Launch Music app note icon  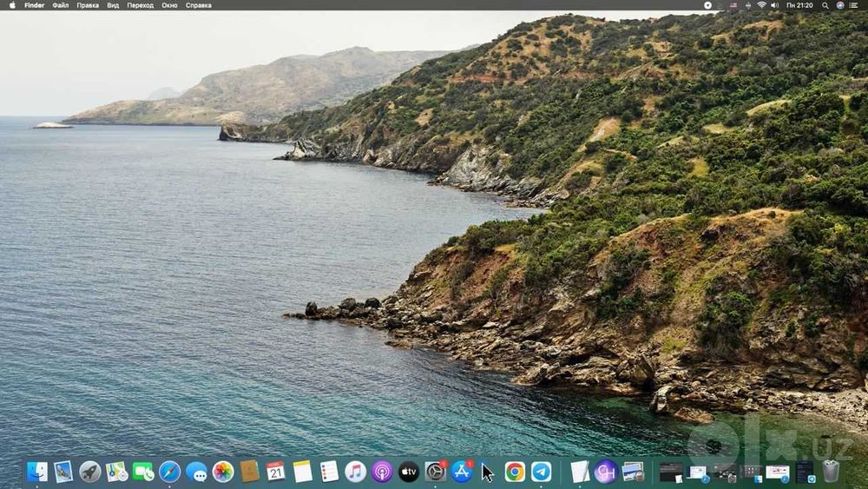pos(355,472)
